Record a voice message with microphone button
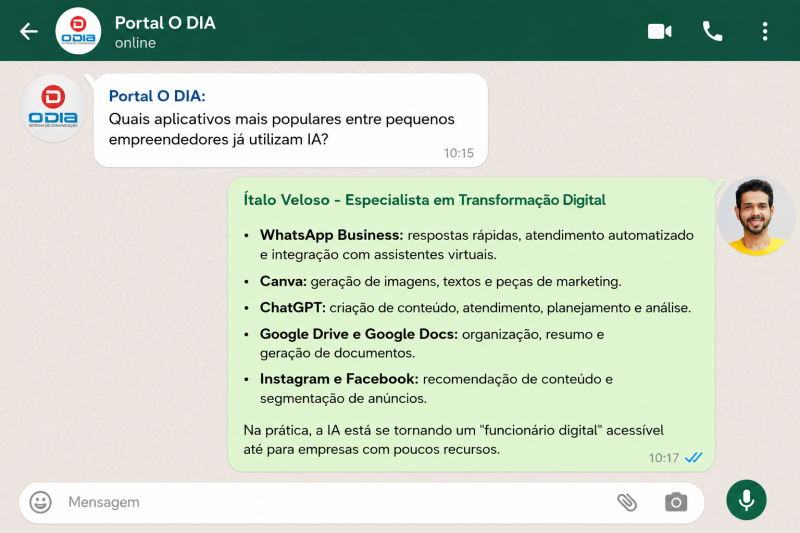The image size is (800, 533). [746, 500]
